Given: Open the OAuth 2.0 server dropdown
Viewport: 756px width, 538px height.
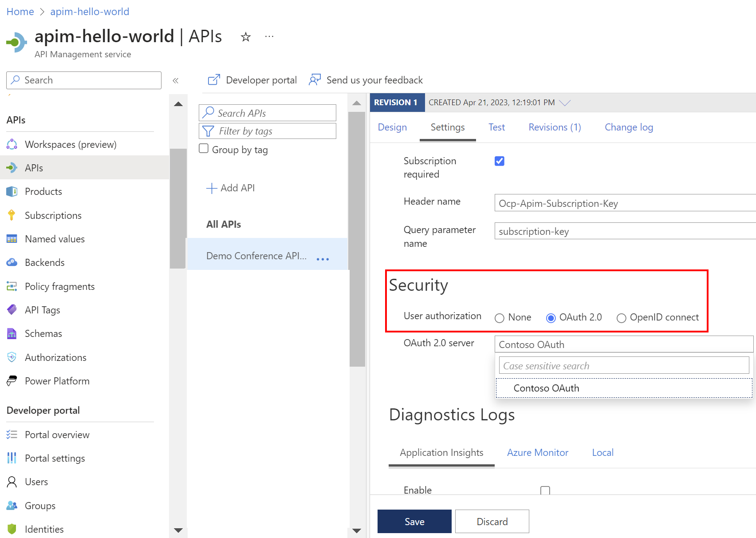Looking at the screenshot, I should tap(623, 344).
